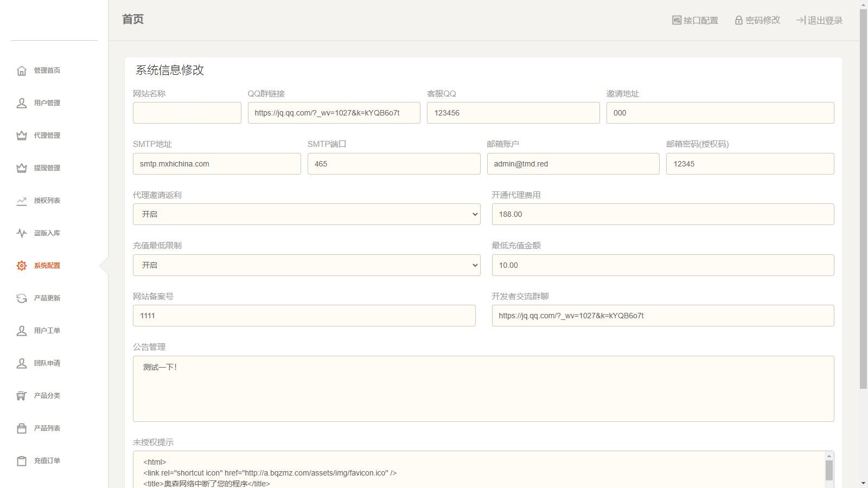The height and width of the screenshot is (488, 868).
Task: Click the 未授权提示 textarea scrollbar thumb
Action: 829,470
